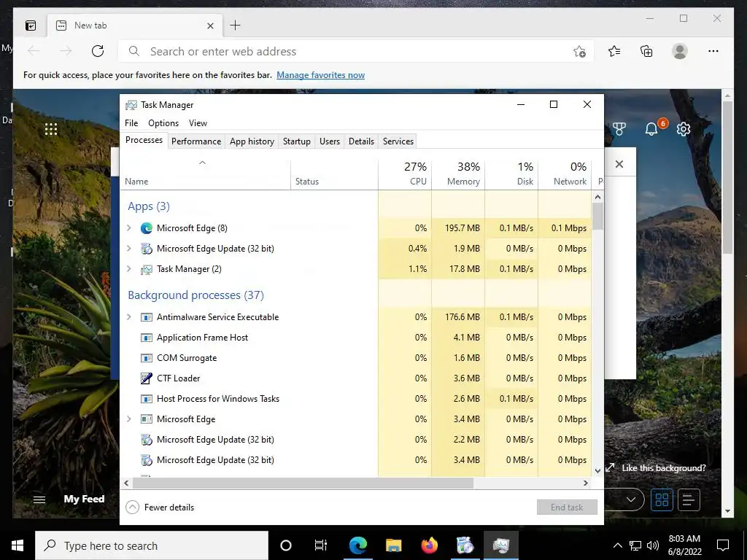The image size is (747, 560).
Task: Open the hamburger menu beside My Feed
Action: coord(39,499)
